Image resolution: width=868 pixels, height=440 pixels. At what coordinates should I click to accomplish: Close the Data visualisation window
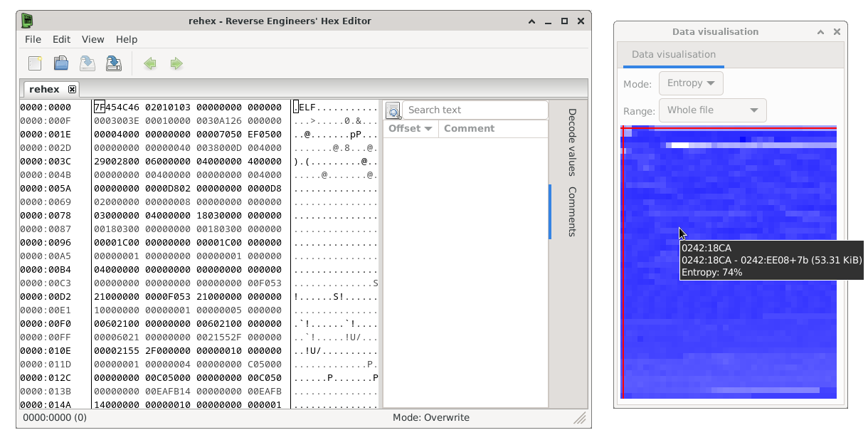[x=837, y=31]
